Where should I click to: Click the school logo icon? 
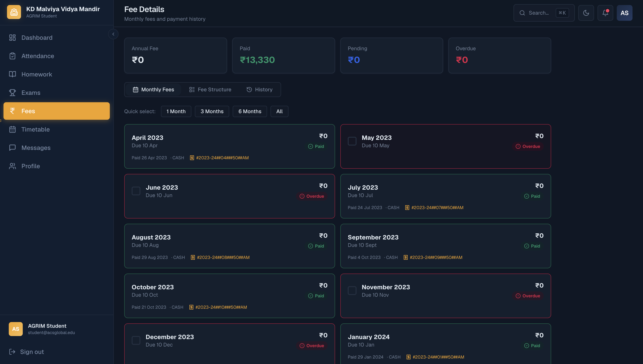point(14,12)
